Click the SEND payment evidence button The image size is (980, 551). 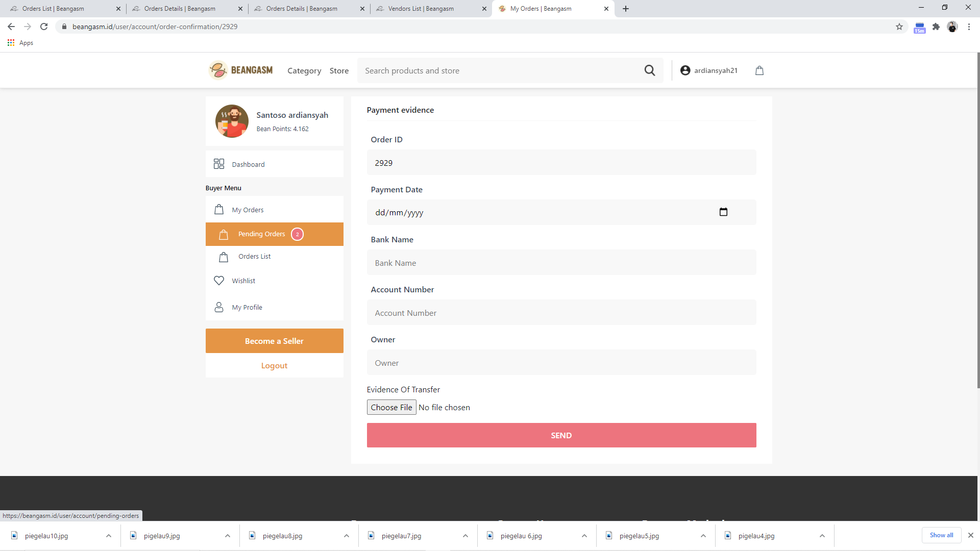click(561, 435)
